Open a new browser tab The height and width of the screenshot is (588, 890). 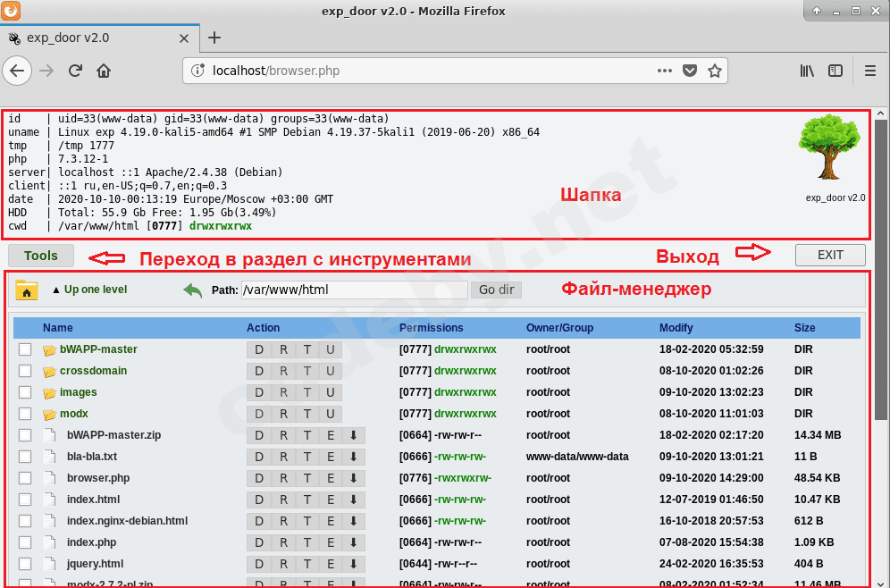coord(214,38)
